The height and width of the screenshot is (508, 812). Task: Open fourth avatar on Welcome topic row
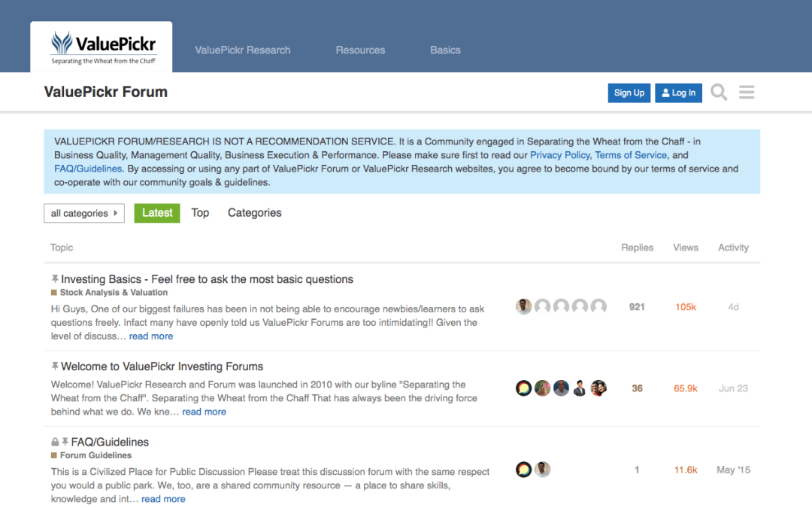coord(580,388)
